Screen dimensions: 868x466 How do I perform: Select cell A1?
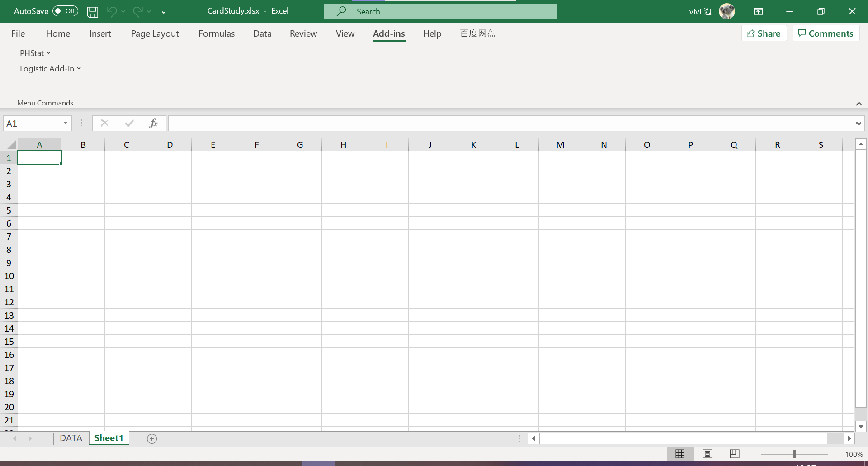click(x=39, y=158)
